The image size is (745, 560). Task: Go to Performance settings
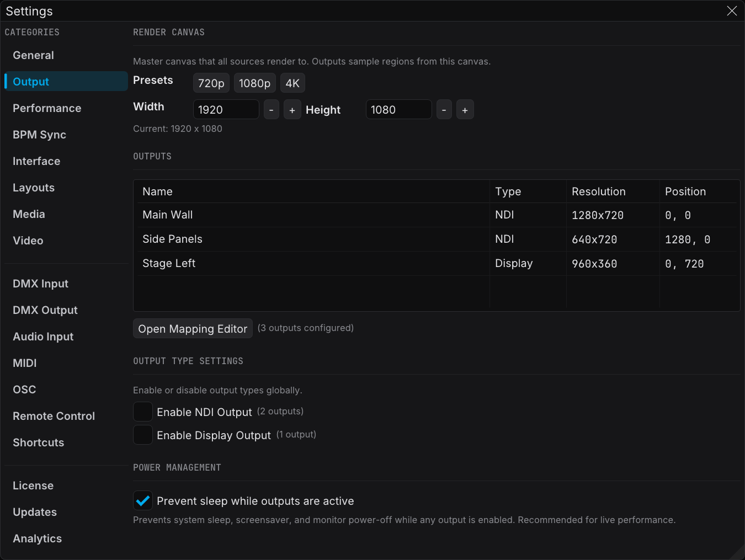pos(66,108)
